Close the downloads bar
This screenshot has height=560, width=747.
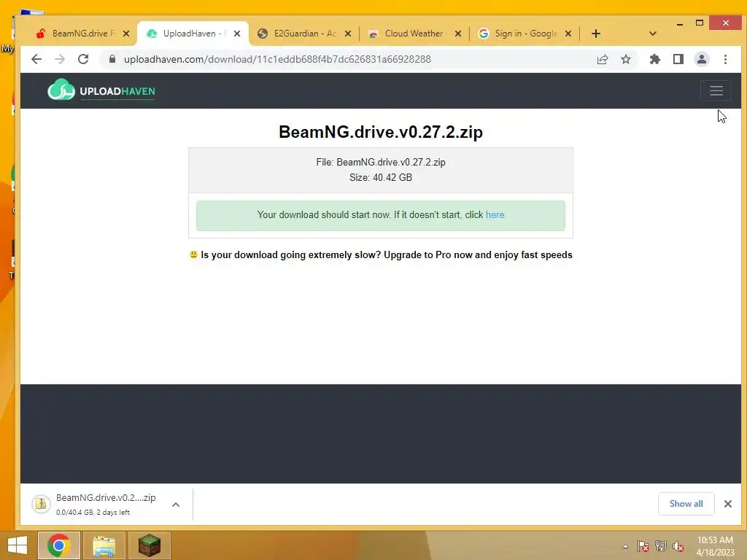pyautogui.click(x=727, y=503)
